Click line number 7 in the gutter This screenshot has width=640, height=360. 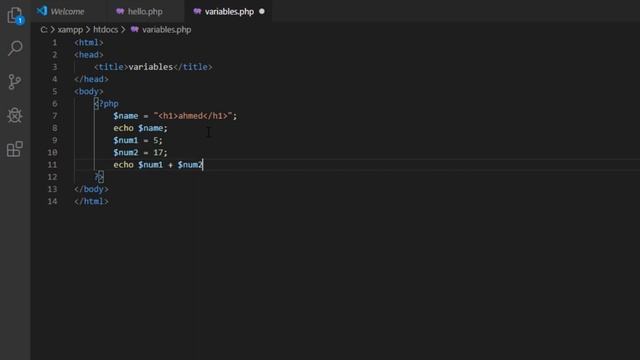click(55, 116)
